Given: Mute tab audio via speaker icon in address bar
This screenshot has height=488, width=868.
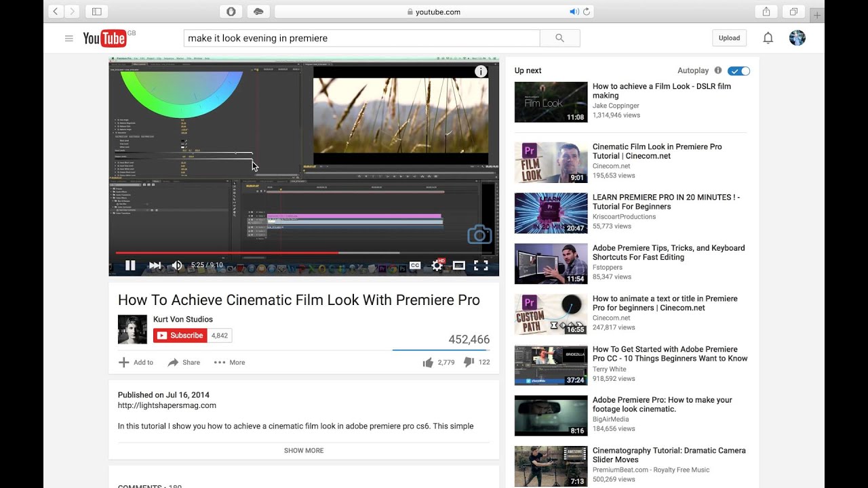Looking at the screenshot, I should 574,12.
